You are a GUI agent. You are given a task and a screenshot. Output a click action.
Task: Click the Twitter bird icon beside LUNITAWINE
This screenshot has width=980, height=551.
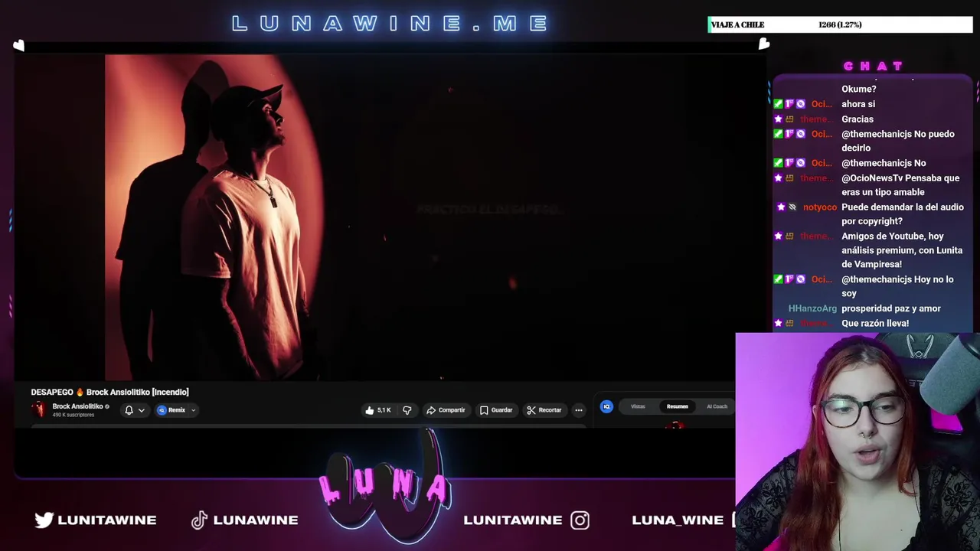(44, 520)
